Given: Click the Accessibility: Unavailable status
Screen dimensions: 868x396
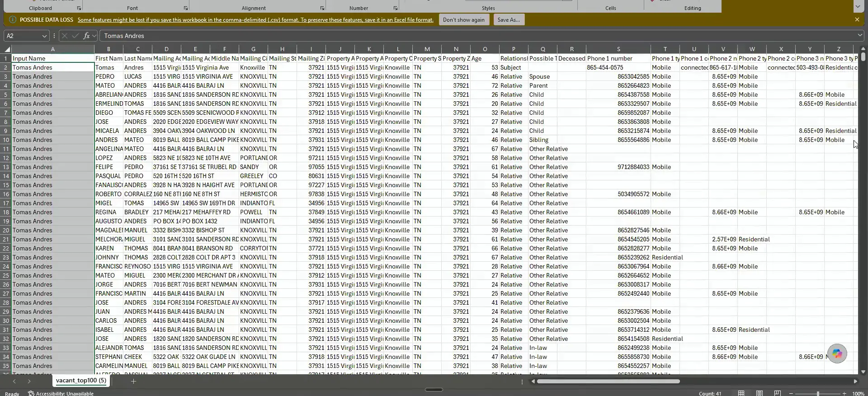Looking at the screenshot, I should [x=61, y=393].
